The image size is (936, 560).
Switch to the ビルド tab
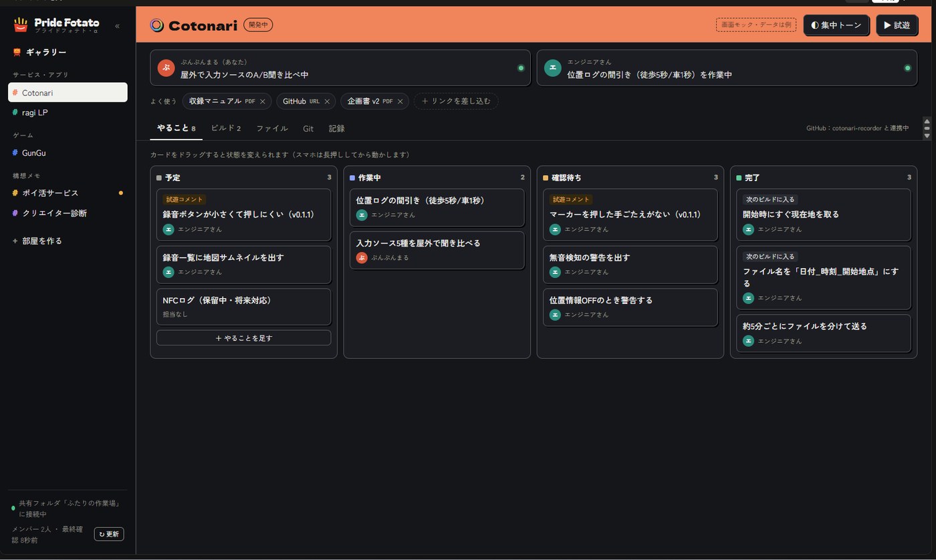click(226, 128)
